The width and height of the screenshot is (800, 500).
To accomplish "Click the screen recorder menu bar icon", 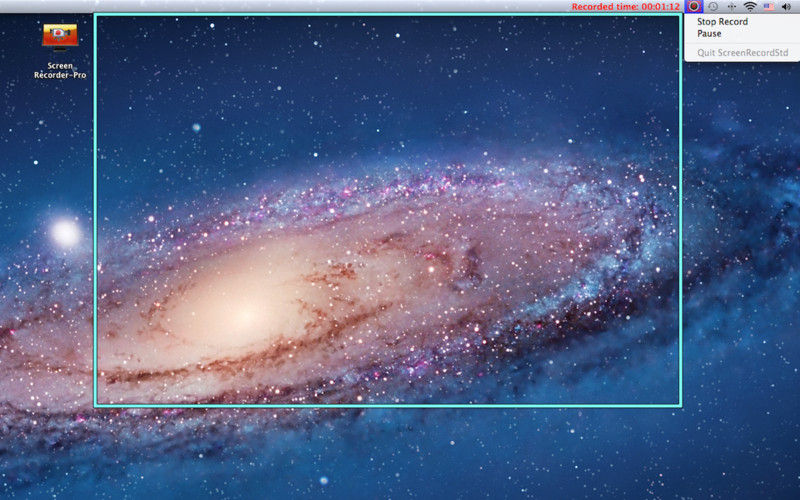I will tap(694, 7).
